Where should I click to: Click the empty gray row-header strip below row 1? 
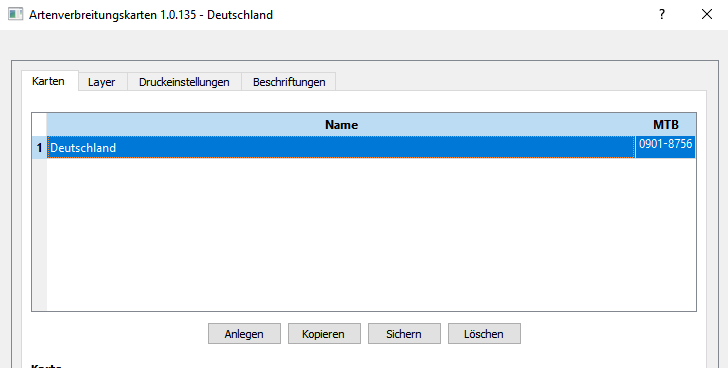[39, 234]
